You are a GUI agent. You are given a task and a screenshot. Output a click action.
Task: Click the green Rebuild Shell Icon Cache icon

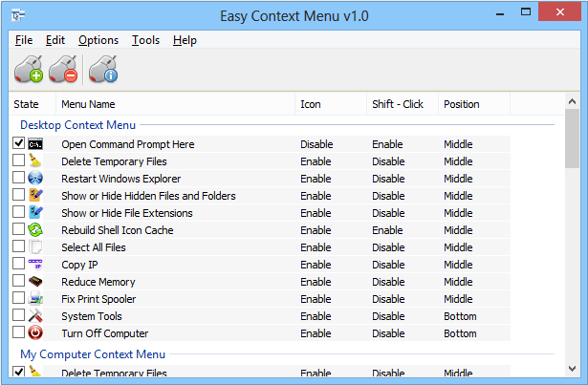point(35,230)
